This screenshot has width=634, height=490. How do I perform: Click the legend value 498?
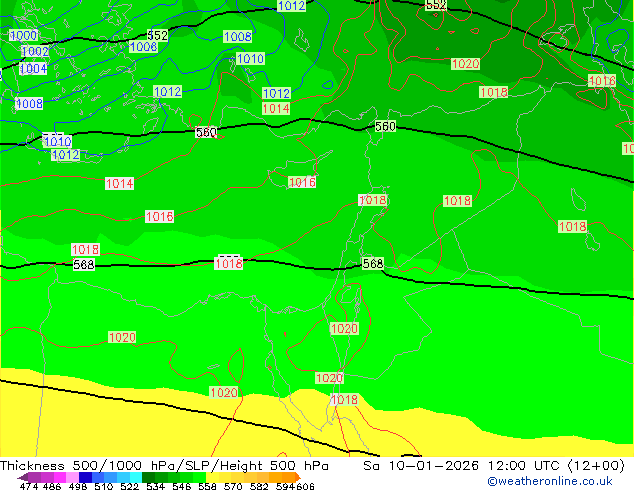(78, 486)
